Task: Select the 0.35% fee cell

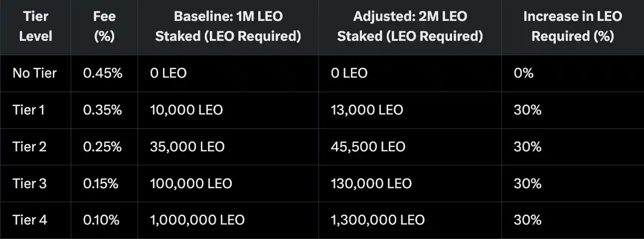Action: click(x=103, y=110)
